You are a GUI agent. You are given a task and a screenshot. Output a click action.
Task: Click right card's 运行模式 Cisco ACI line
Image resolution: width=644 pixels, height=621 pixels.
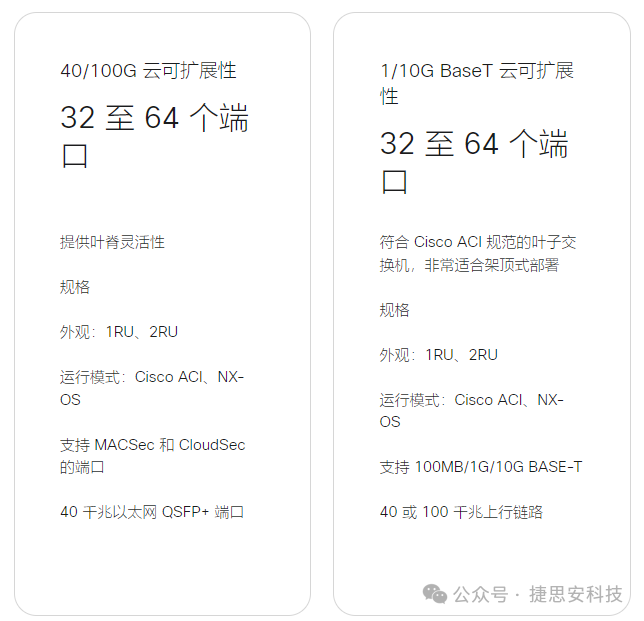tap(472, 411)
